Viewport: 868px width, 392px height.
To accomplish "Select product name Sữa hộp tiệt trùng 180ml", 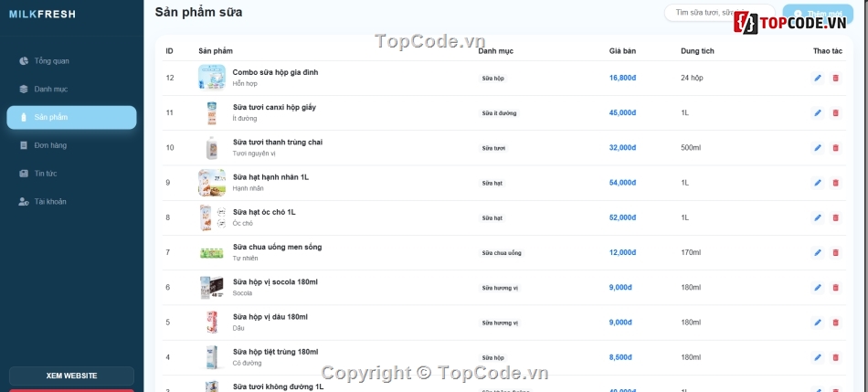I will [276, 352].
